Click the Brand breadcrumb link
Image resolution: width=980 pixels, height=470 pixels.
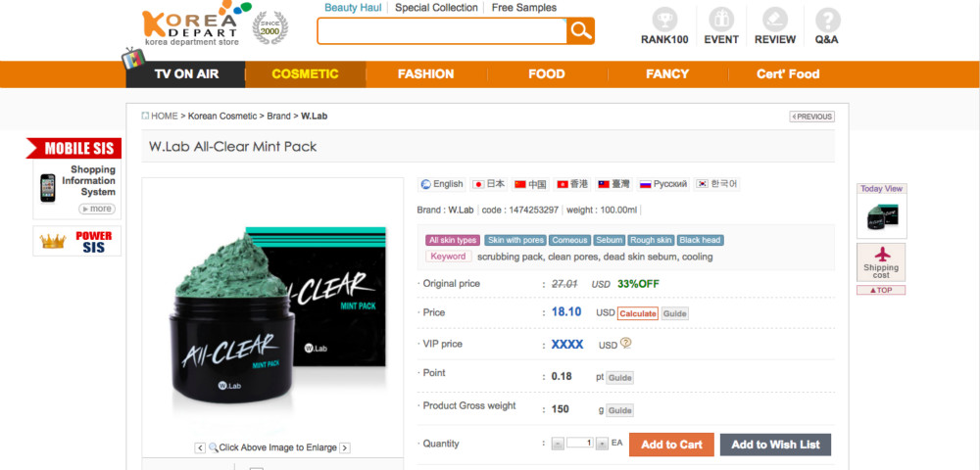[278, 117]
